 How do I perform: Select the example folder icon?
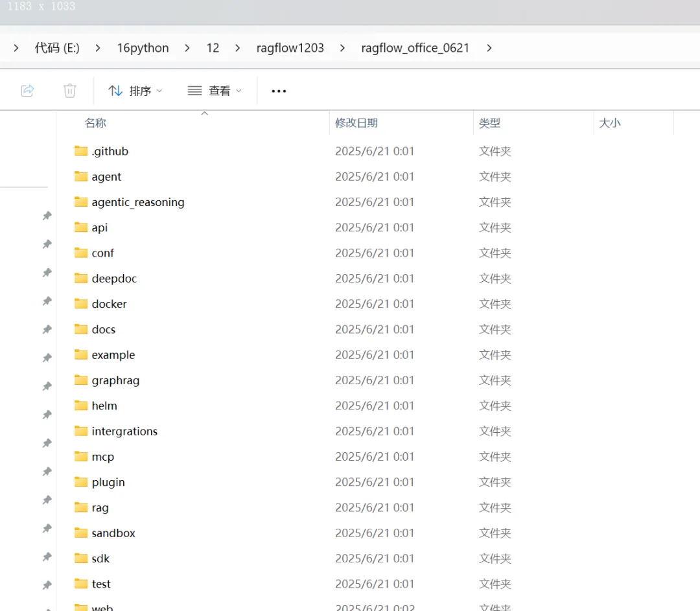coord(81,354)
